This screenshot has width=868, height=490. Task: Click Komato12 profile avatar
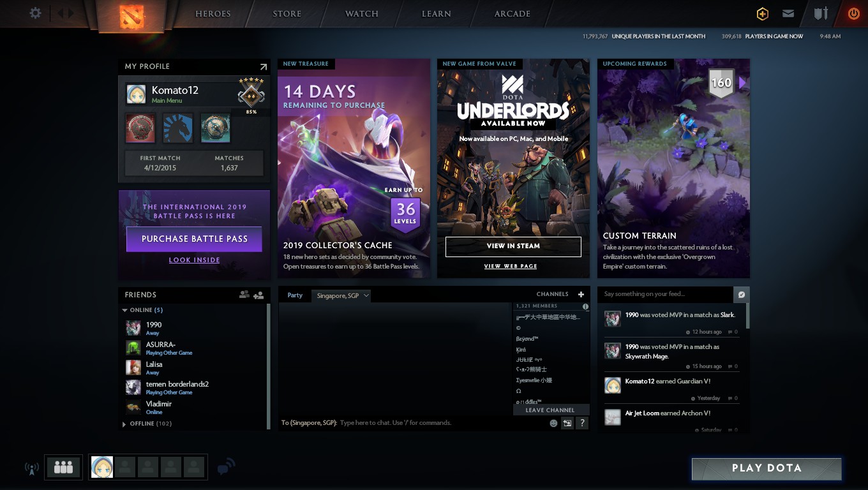[x=136, y=94]
